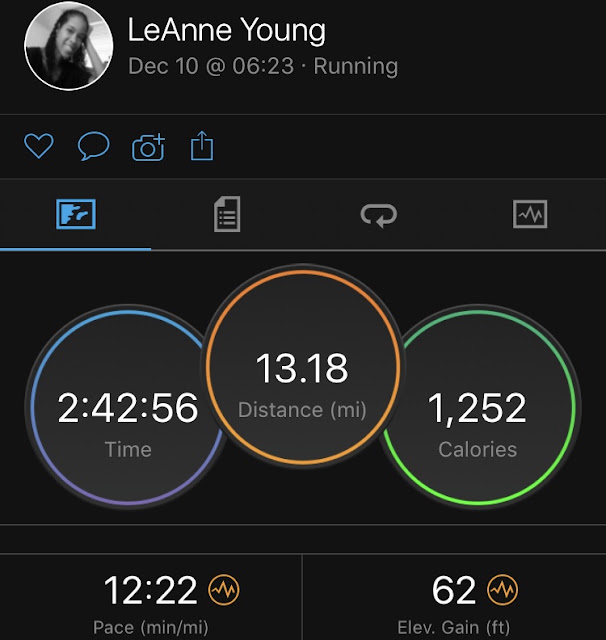The width and height of the screenshot is (606, 640).
Task: Share activity with the share icon
Action: tap(202, 145)
